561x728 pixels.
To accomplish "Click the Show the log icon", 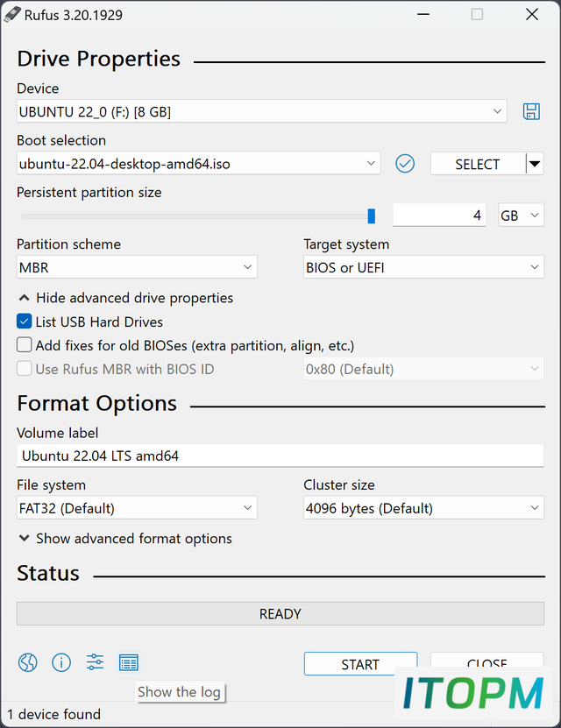I will (129, 662).
